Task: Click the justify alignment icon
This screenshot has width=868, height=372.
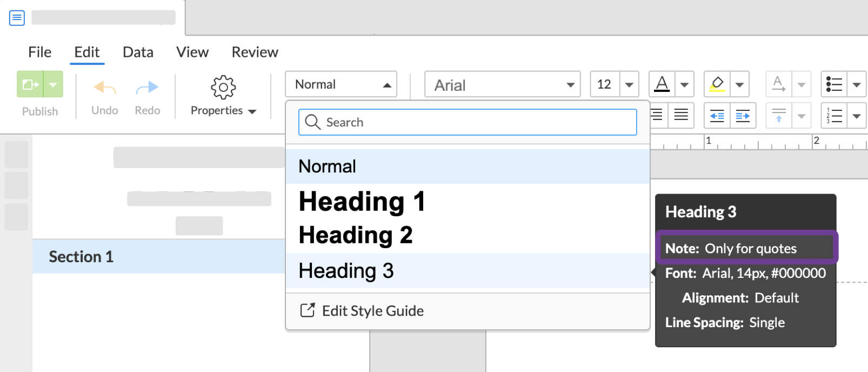Action: tap(681, 115)
